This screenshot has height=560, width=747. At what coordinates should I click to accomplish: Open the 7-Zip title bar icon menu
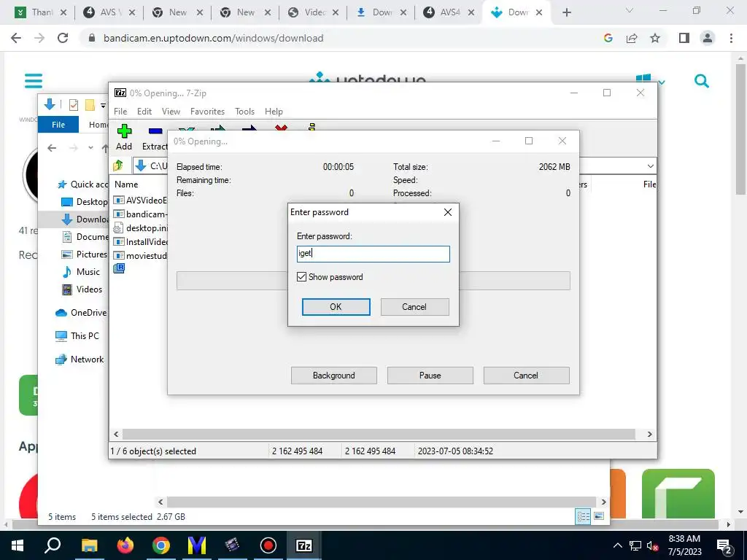pos(120,93)
